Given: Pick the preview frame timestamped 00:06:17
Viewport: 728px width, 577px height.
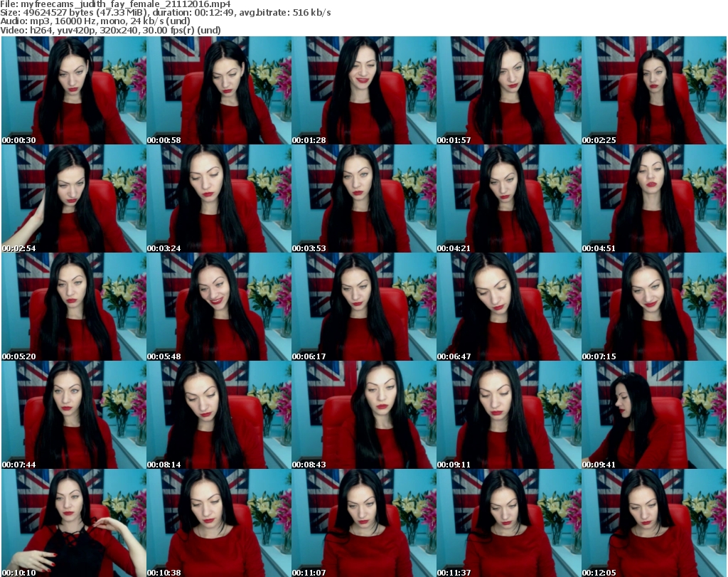Looking at the screenshot, I should (363, 307).
